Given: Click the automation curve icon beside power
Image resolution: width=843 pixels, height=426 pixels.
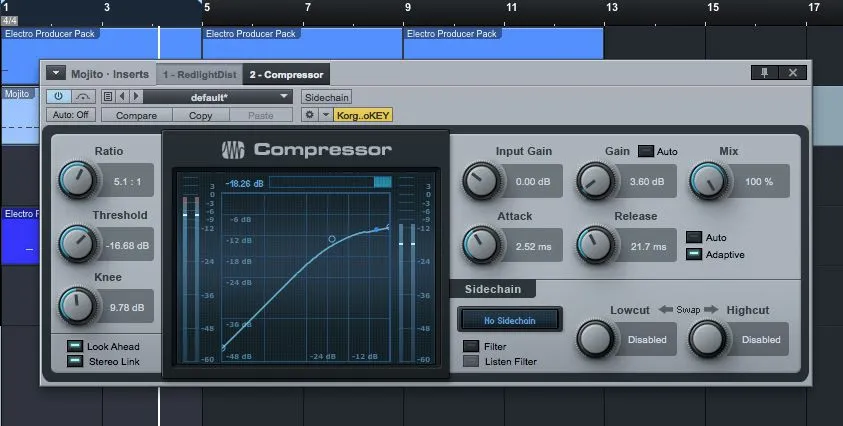Looking at the screenshot, I should click(82, 97).
